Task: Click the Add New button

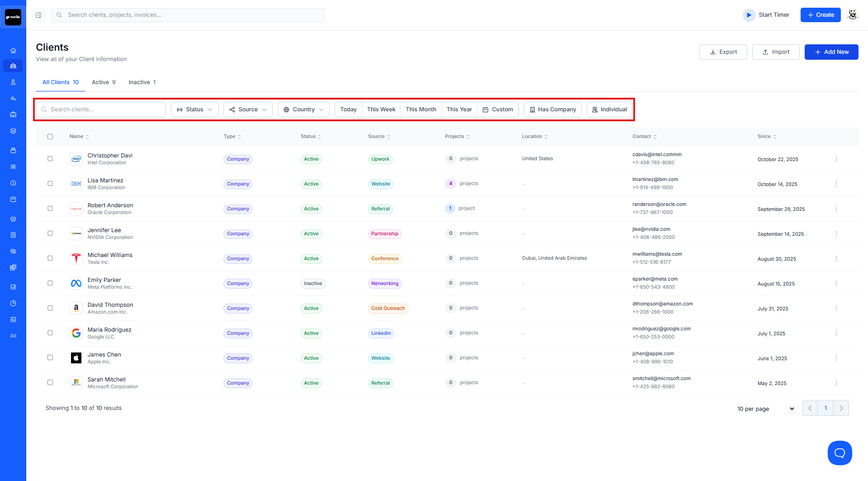Action: click(x=831, y=52)
